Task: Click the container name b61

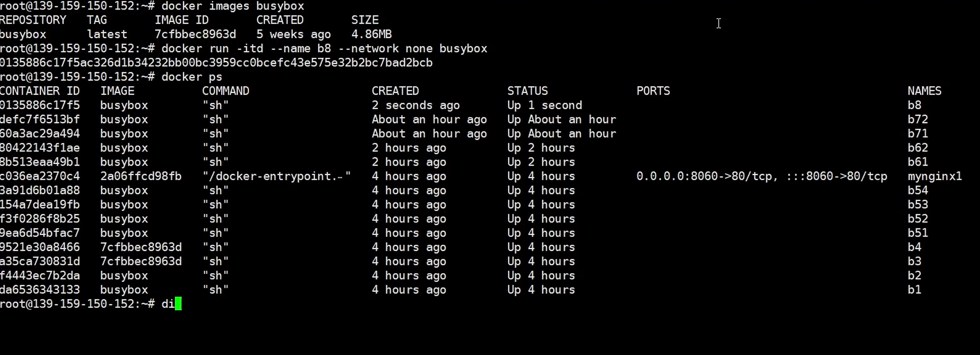Action: coord(918,162)
